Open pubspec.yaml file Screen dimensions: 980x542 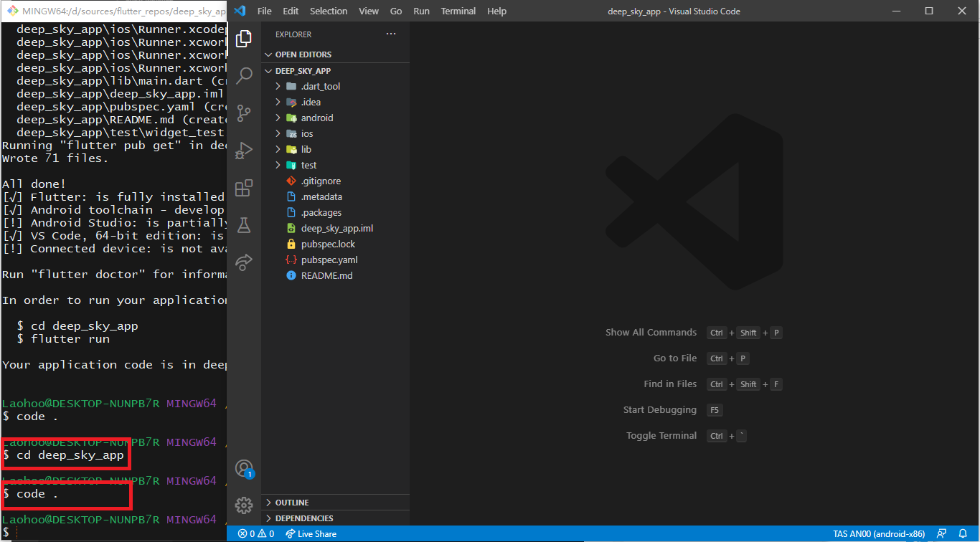tap(335, 260)
